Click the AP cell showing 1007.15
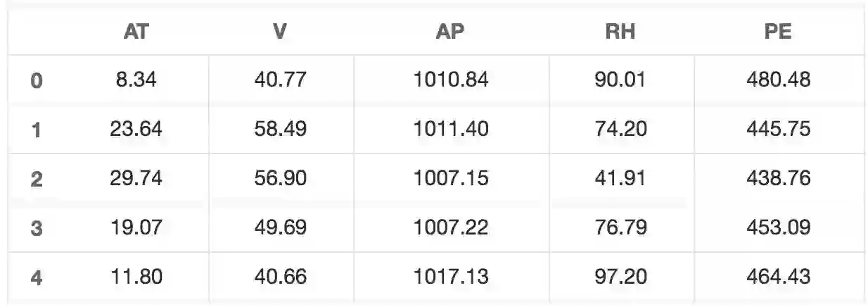The image size is (868, 307). [x=450, y=178]
